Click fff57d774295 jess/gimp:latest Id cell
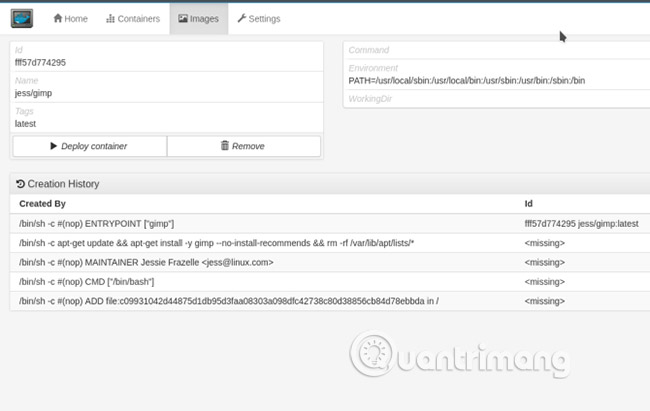This screenshot has width=650, height=411. coord(581,224)
